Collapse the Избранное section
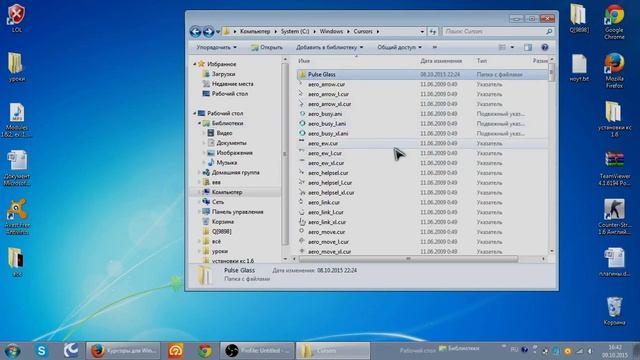 click(x=195, y=64)
